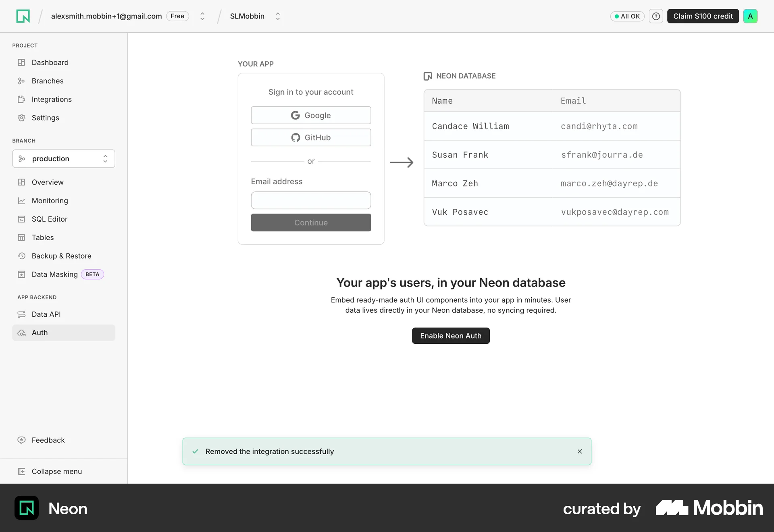Image resolution: width=774 pixels, height=532 pixels.
Task: Click the Data API icon
Action: click(21, 314)
